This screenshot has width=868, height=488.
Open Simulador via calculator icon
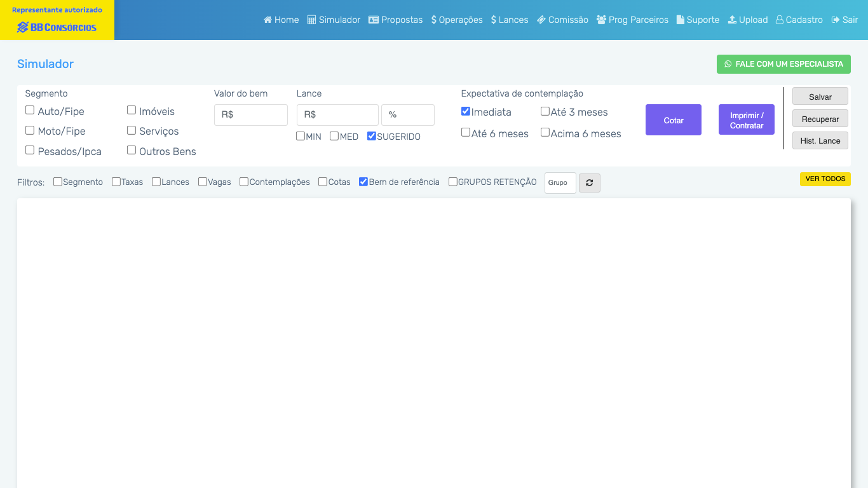[x=311, y=20]
